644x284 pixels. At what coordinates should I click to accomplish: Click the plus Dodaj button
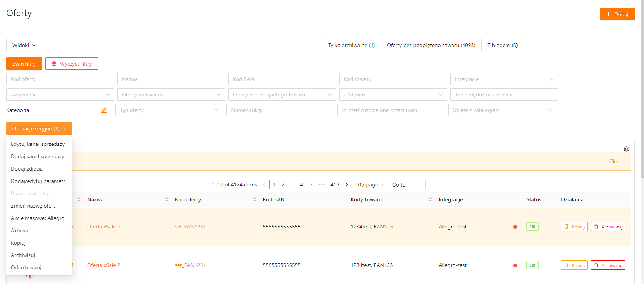tap(617, 14)
